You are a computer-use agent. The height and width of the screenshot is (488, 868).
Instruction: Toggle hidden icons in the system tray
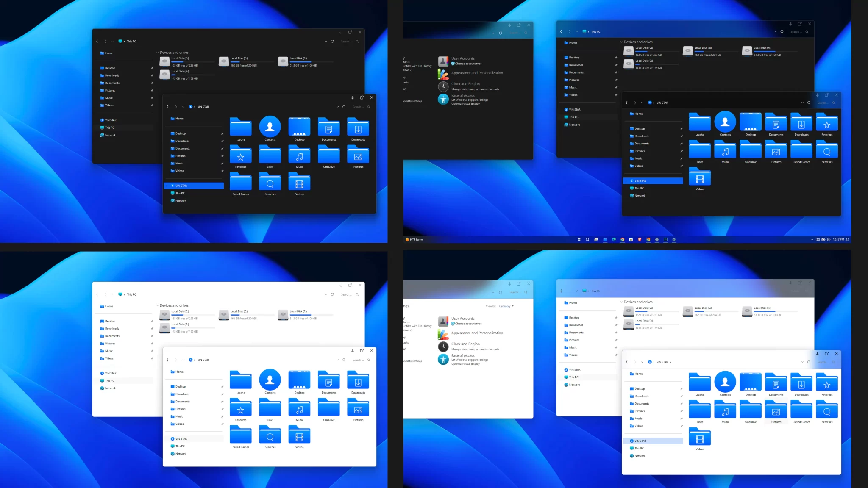tap(812, 239)
